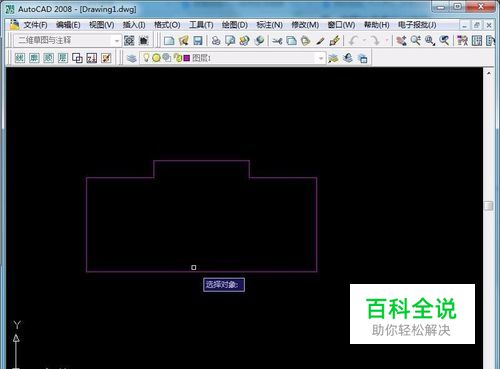Toggle the layer on/off lightbulb icon

146,58
